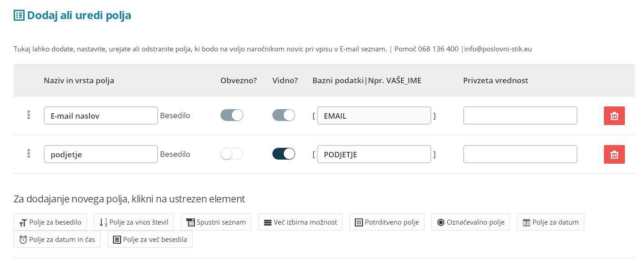Add a Spustni seznam dropdown field

click(216, 222)
